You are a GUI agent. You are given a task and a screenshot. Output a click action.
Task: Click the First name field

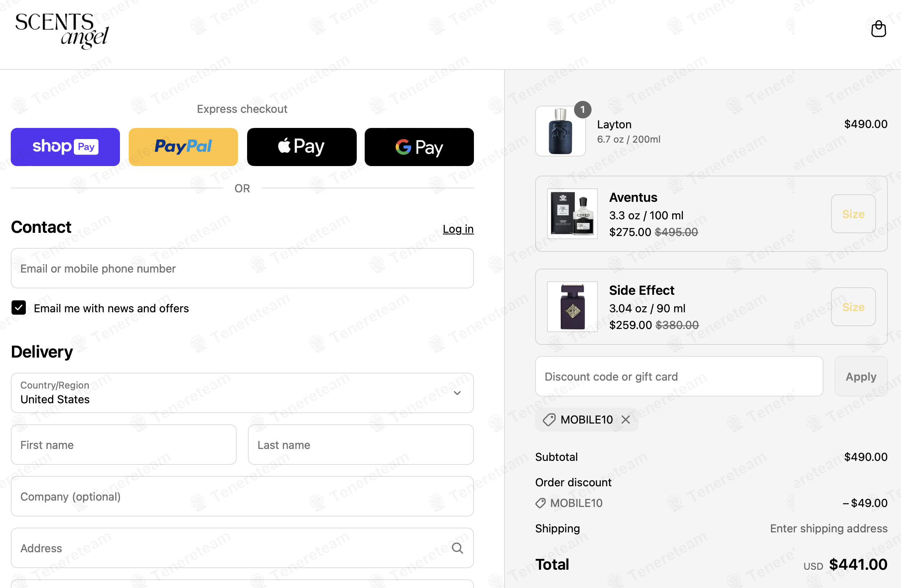(x=124, y=445)
